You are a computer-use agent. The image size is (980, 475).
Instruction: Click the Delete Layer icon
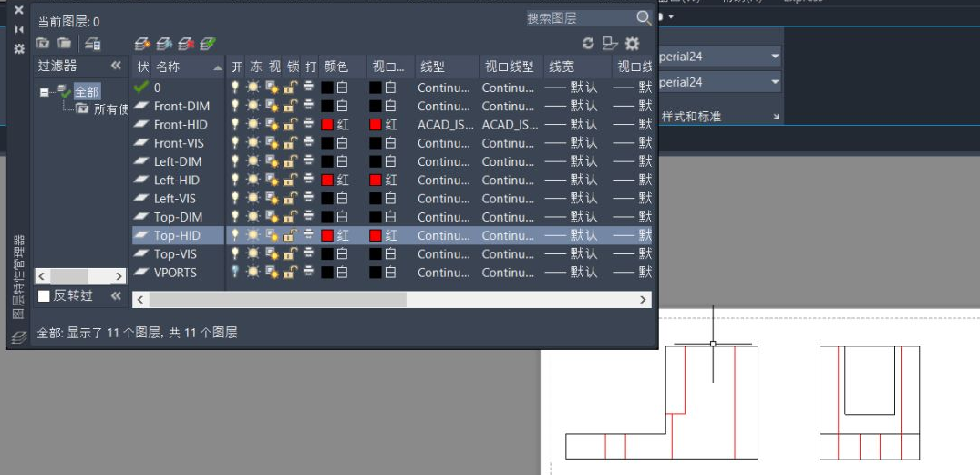pyautogui.click(x=186, y=44)
